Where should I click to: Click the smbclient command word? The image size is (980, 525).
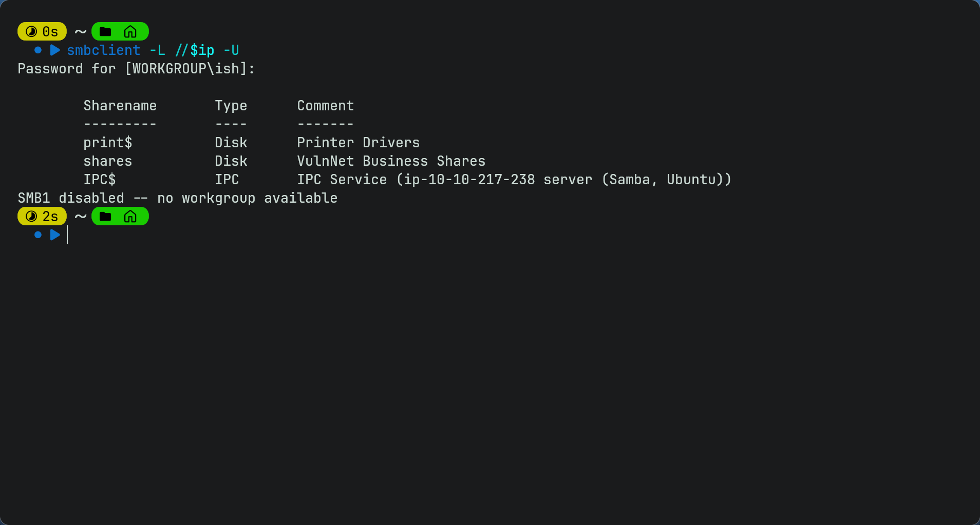[x=104, y=50]
